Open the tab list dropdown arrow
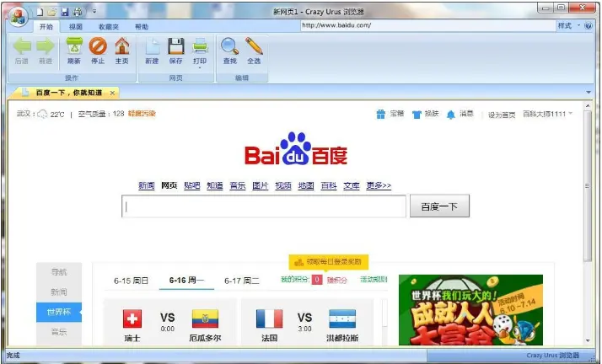 [x=589, y=93]
